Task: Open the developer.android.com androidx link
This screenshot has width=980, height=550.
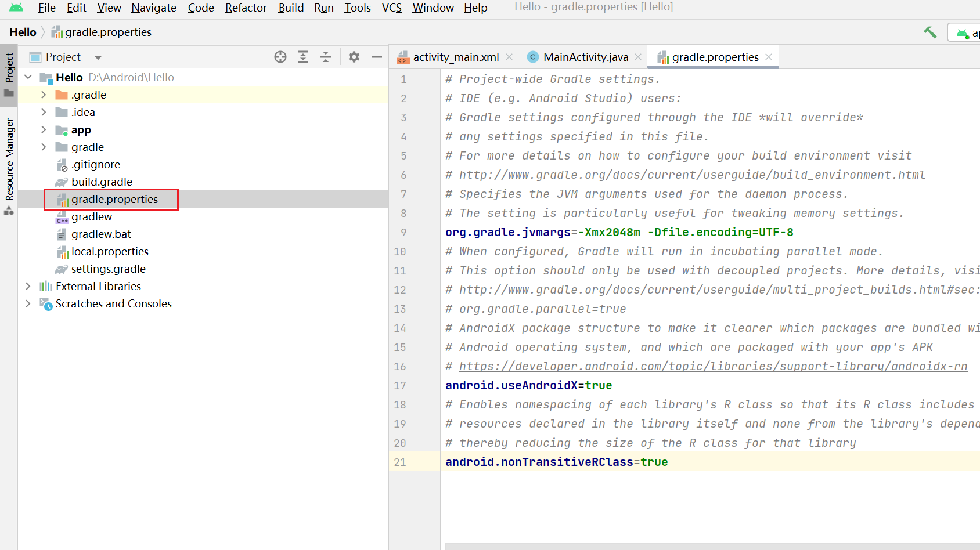Action: (x=714, y=366)
